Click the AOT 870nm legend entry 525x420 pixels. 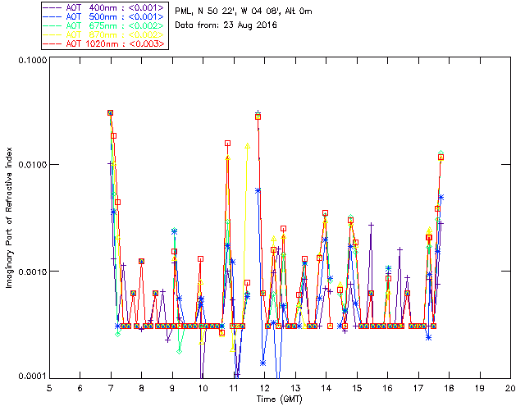(104, 34)
